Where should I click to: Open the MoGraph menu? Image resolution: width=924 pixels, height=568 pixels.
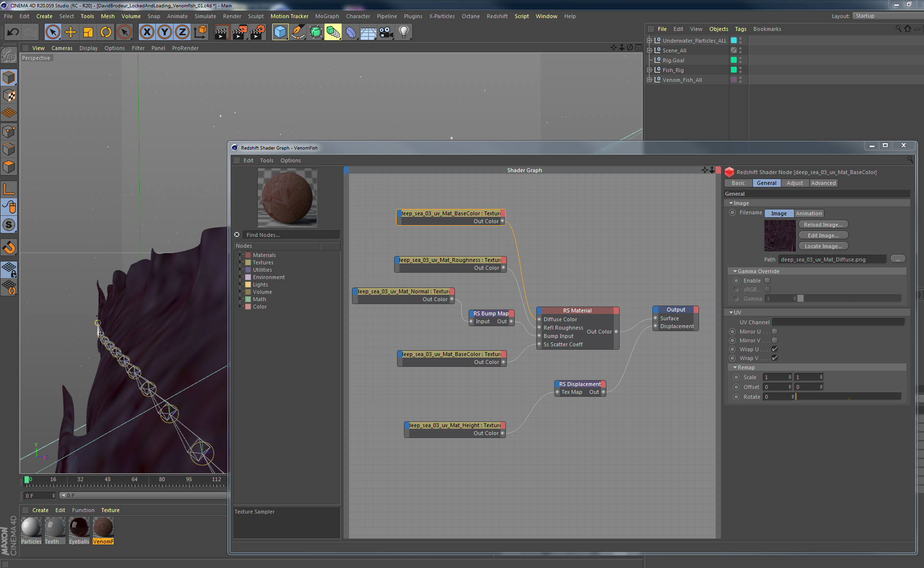327,16
